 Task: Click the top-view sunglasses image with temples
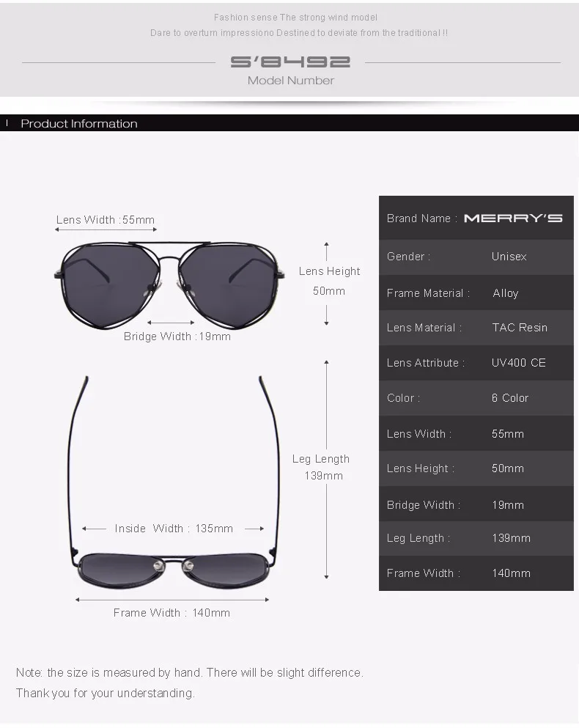tap(174, 482)
